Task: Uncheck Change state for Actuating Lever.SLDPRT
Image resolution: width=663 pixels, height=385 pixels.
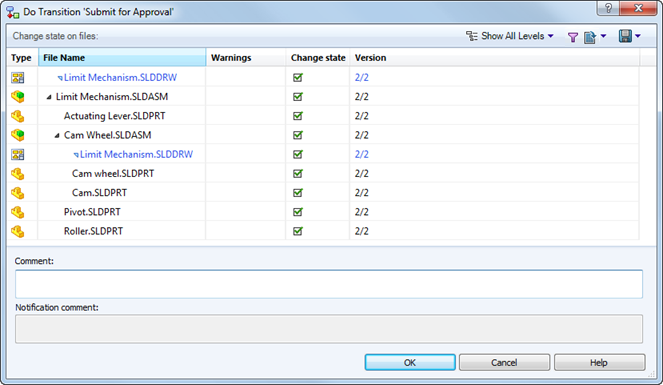Action: click(298, 116)
